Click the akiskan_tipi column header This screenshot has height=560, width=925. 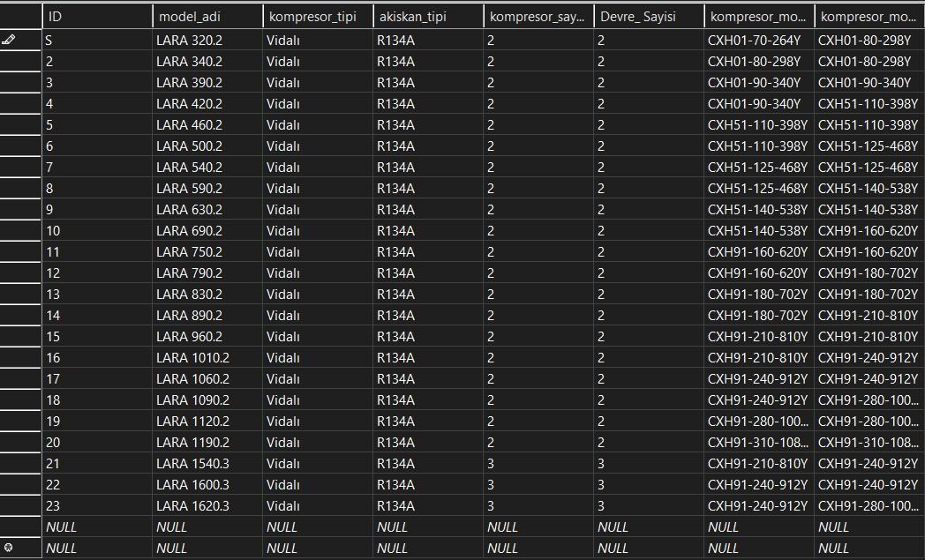pyautogui.click(x=428, y=17)
